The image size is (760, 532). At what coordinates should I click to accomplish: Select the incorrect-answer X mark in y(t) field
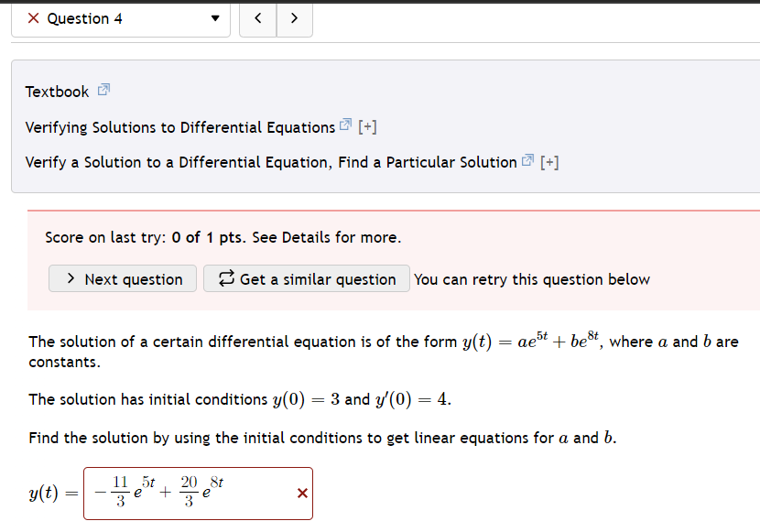[302, 493]
